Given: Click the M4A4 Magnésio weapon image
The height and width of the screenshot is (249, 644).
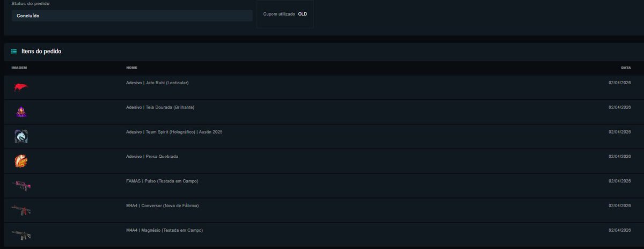Looking at the screenshot, I should point(21,235).
